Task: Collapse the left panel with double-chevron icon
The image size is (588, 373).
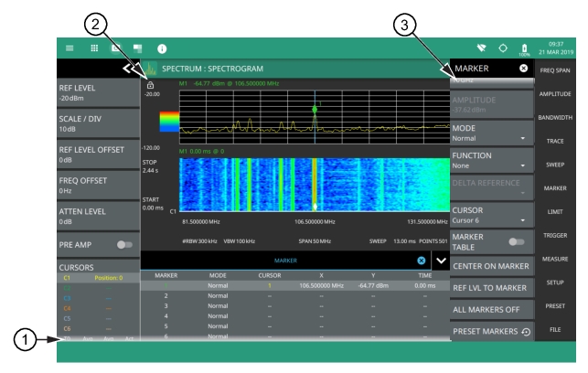Action: point(127,68)
